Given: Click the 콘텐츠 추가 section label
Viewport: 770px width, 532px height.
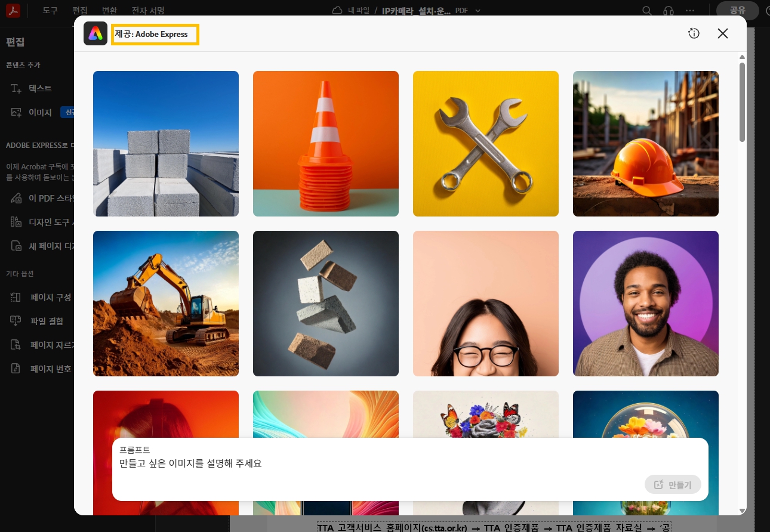Looking at the screenshot, I should point(23,65).
